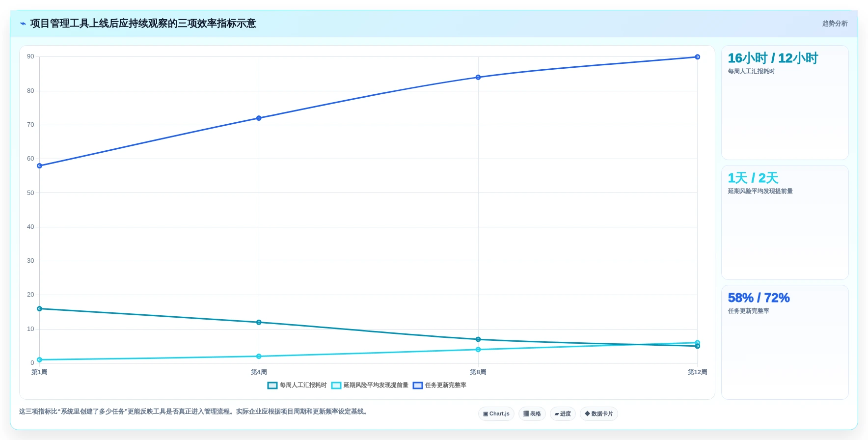Image resolution: width=868 pixels, height=440 pixels.
Task: Click the 第4周 x-axis label
Action: (259, 372)
